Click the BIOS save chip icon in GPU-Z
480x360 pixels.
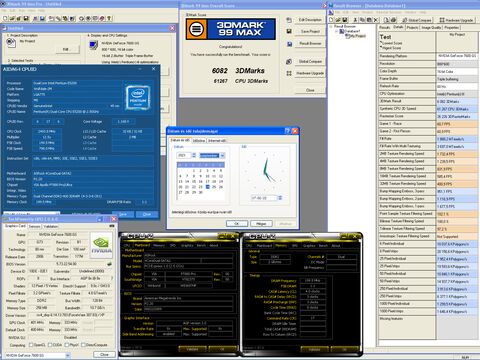tap(109, 264)
